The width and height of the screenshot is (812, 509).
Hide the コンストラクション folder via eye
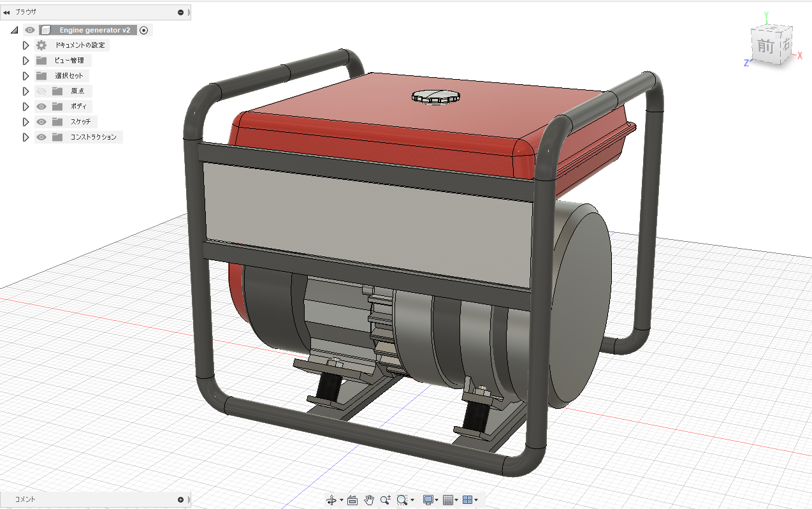pos(41,137)
